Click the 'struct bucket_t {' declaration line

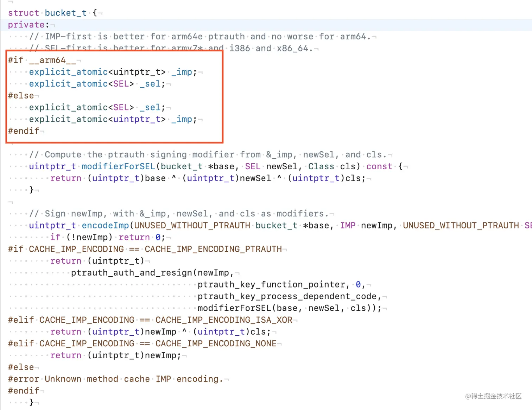click(x=52, y=13)
